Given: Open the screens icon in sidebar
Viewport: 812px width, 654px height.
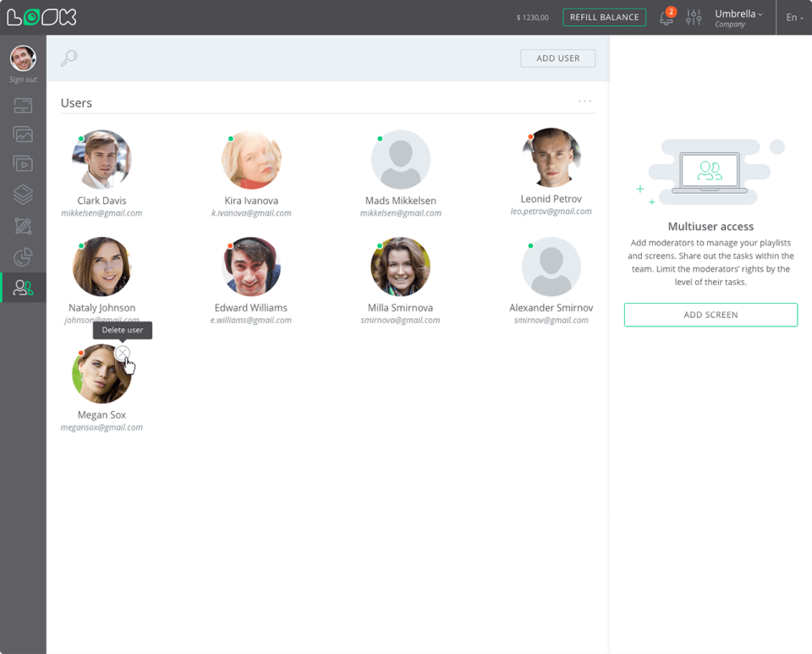Looking at the screenshot, I should [x=23, y=106].
